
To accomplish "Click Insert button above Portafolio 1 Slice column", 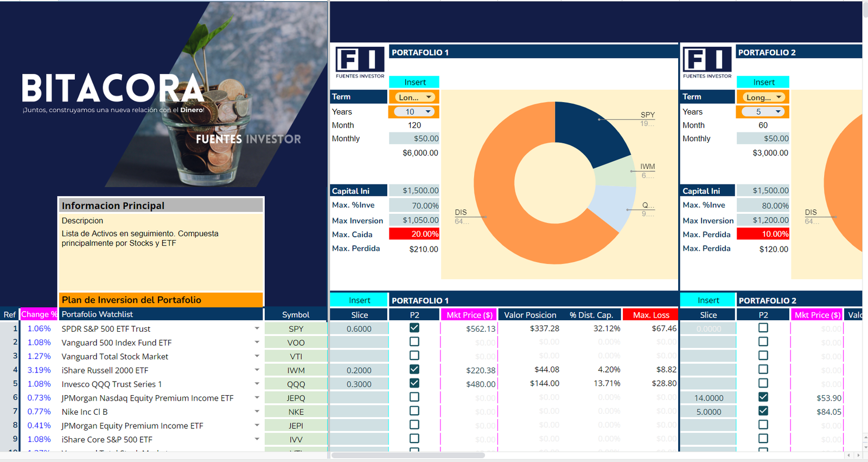I will [359, 300].
